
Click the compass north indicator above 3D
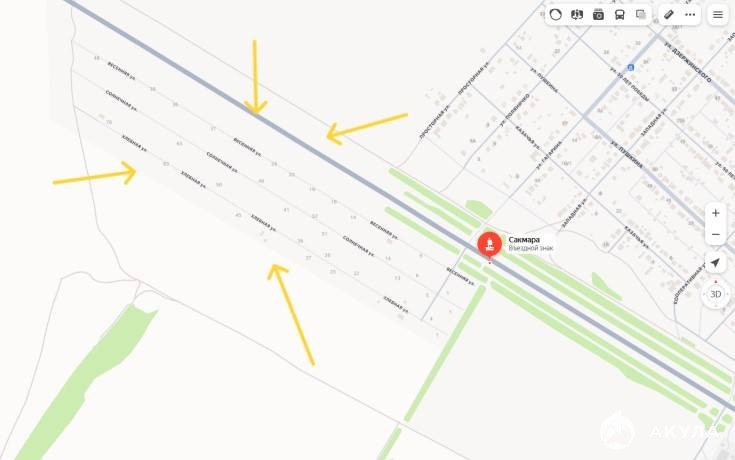716,282
